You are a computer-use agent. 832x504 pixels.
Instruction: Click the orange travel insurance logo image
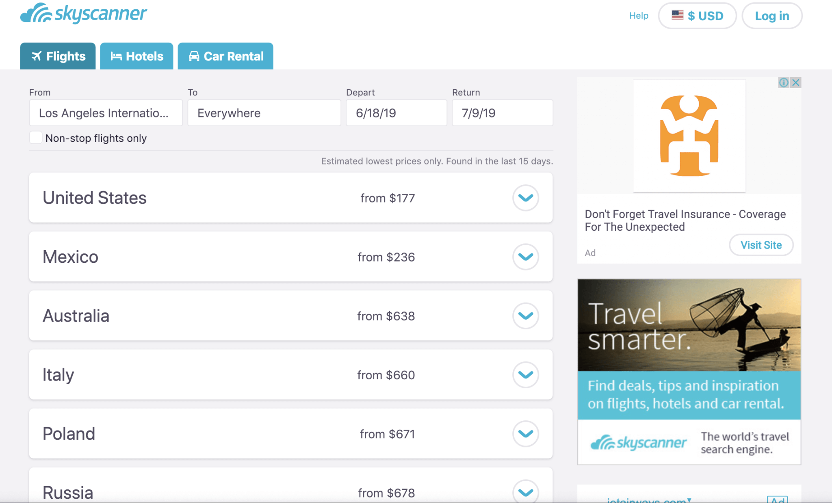click(689, 136)
